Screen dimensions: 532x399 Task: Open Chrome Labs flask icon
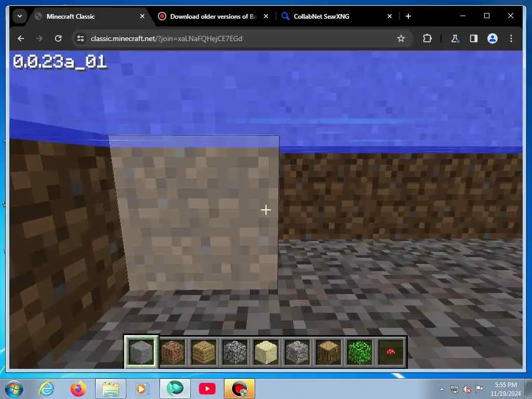[x=455, y=38]
